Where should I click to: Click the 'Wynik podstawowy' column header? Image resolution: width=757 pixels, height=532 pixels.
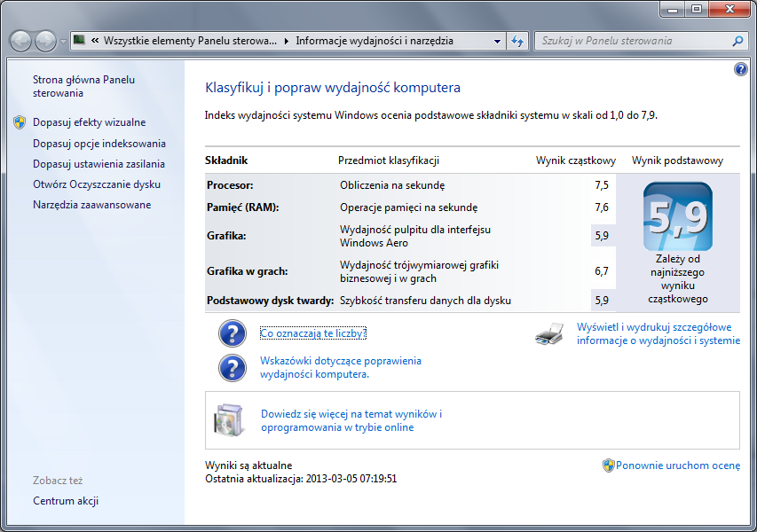[x=677, y=160]
